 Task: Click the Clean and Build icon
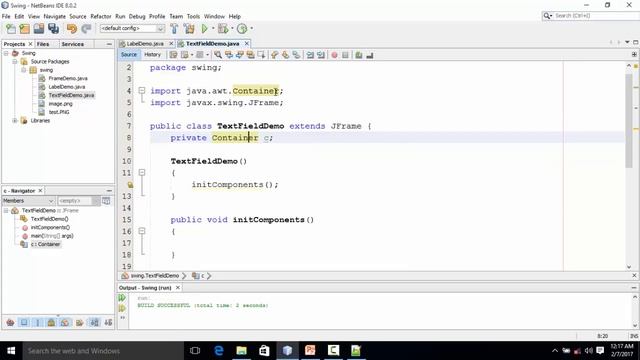click(x=189, y=29)
